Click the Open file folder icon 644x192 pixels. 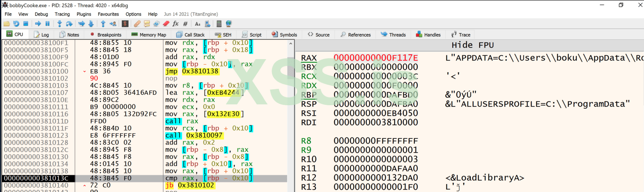click(7, 23)
